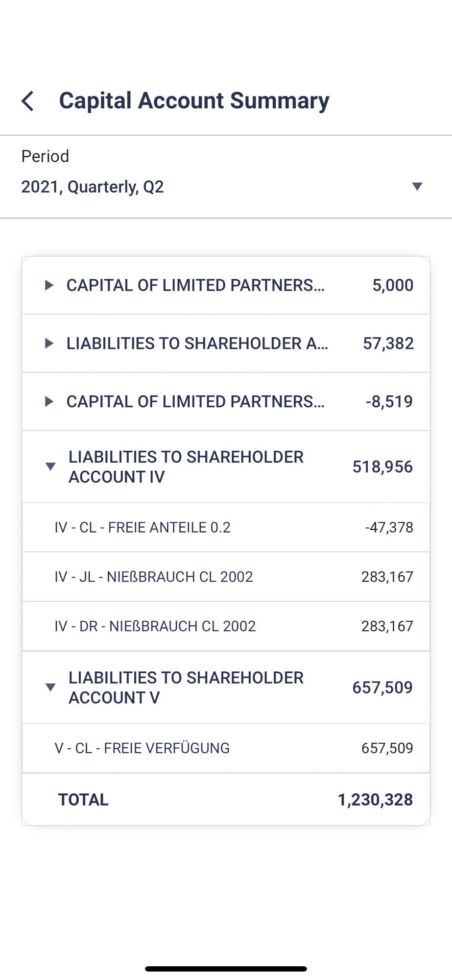
Task: Select 'IV - JL - NIEßBRAUCH CL 2002' entry
Action: click(154, 577)
